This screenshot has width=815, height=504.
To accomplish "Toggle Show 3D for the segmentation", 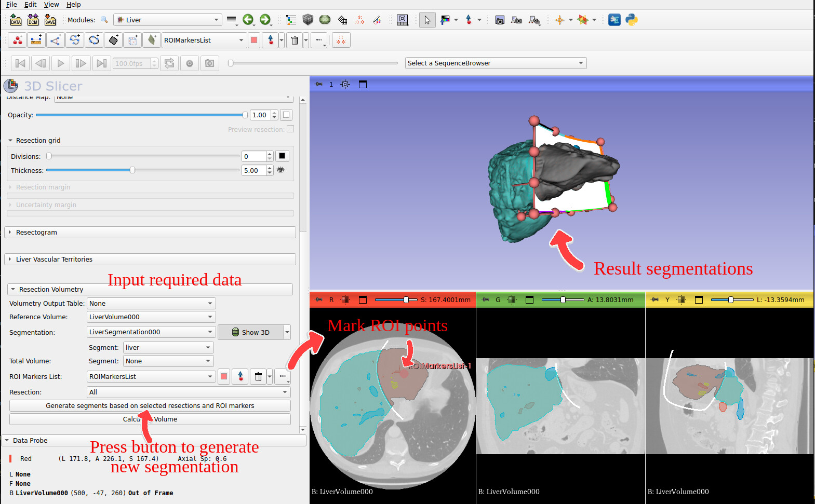I will (250, 332).
